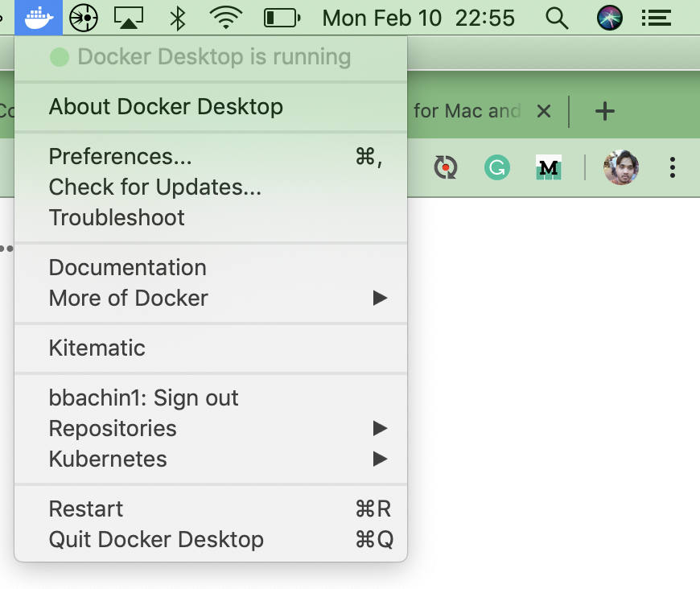Click the Medium extension icon

click(549, 167)
